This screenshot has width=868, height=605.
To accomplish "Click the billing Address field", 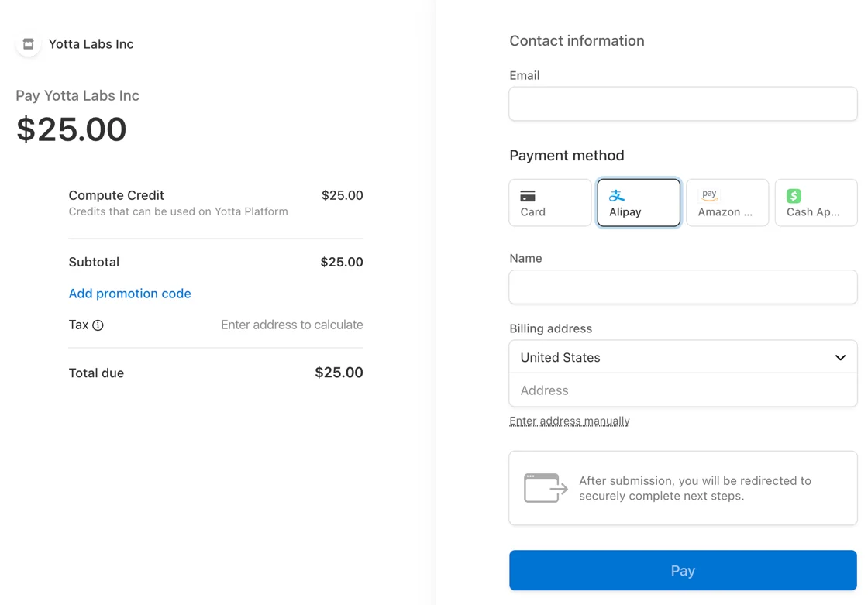I will coord(682,390).
